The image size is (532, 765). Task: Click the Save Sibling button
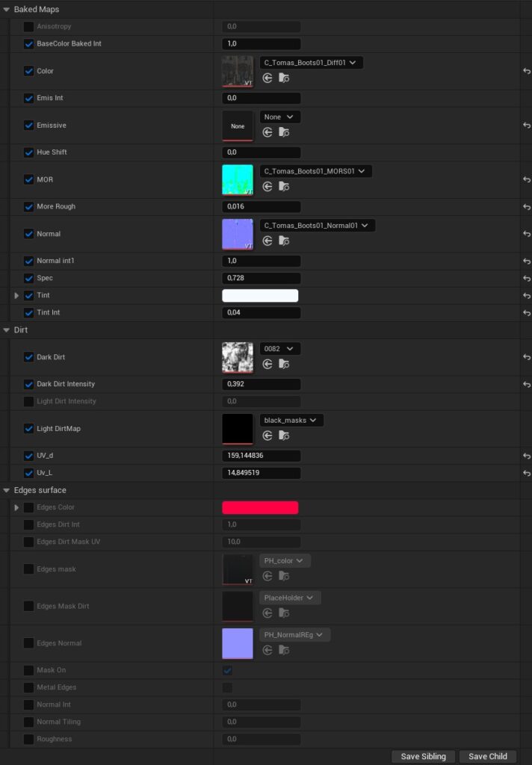coord(423,756)
